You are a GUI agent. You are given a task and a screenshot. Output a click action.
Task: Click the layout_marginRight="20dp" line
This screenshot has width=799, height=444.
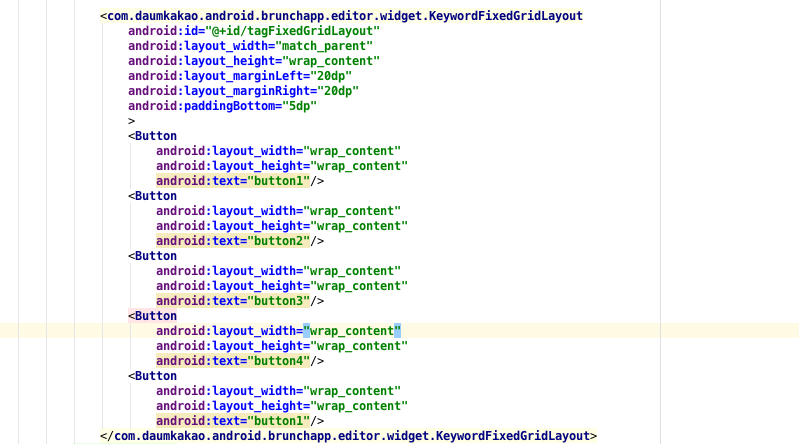pyautogui.click(x=244, y=91)
